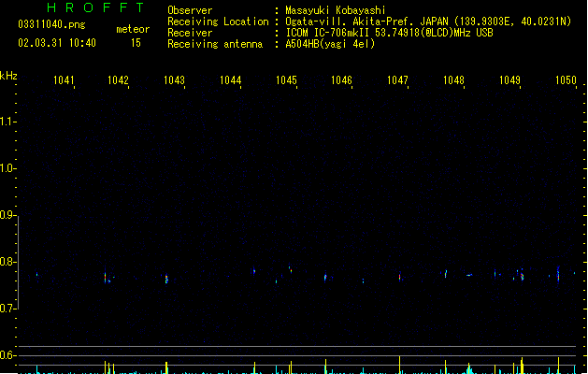Screen dimensions: 588x374
Task: Click the HROFFT title text
Action: pyautogui.click(x=95, y=7)
